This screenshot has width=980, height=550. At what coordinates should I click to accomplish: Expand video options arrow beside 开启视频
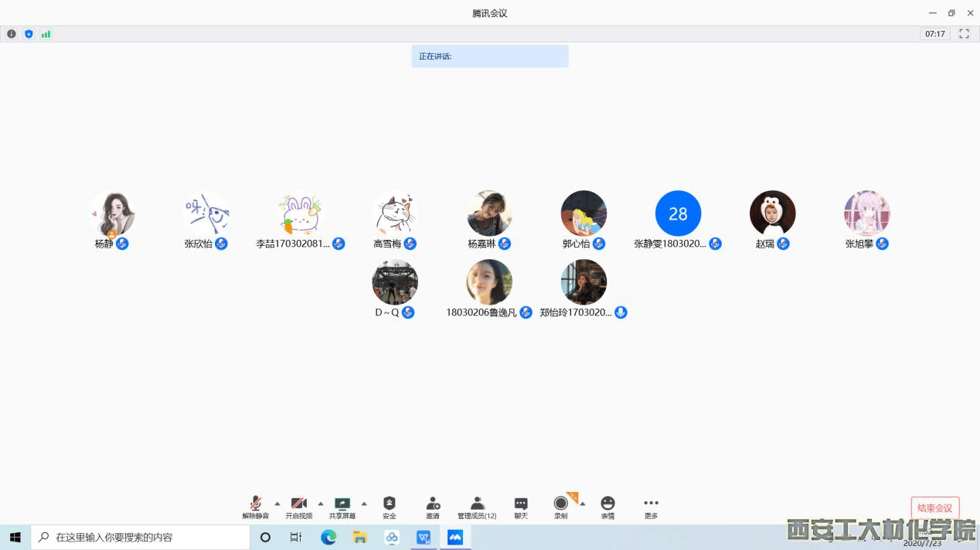click(321, 504)
